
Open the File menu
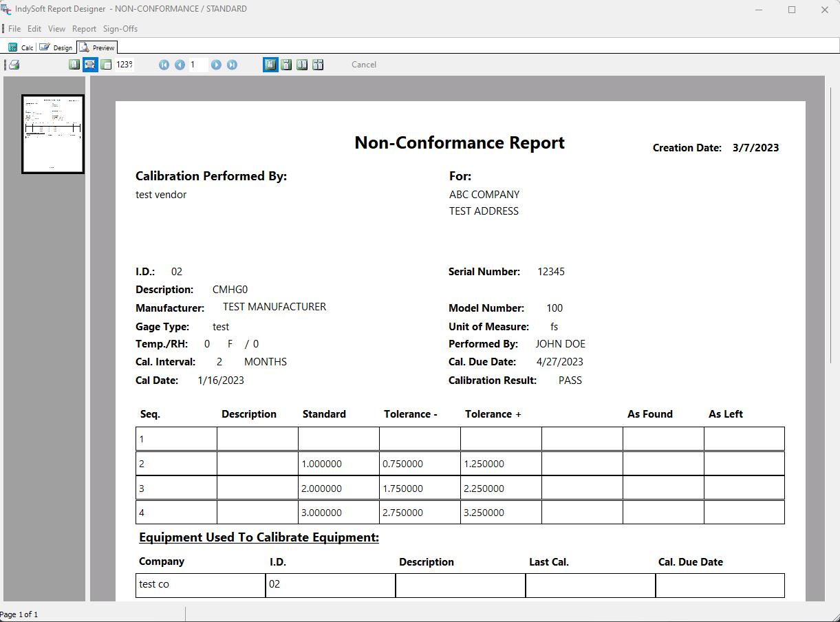(x=14, y=29)
